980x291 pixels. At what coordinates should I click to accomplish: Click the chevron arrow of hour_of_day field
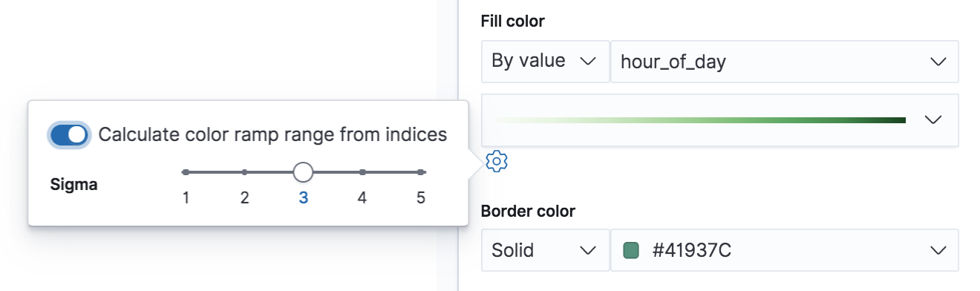coord(938,62)
